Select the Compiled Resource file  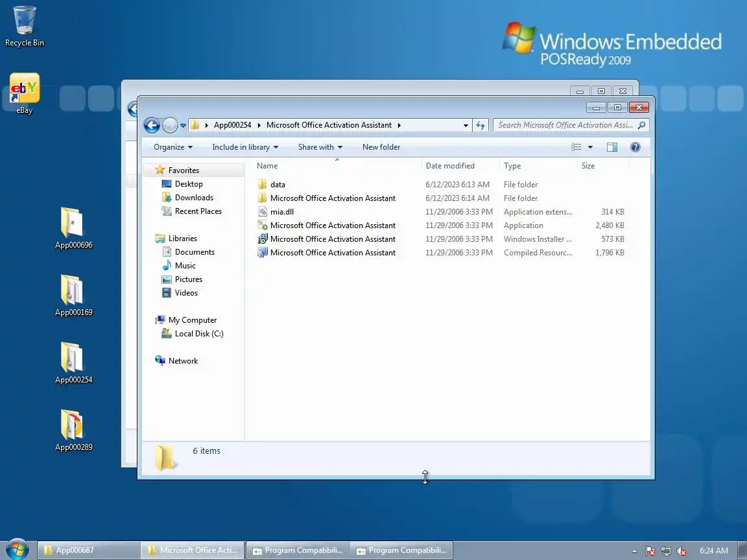pyautogui.click(x=333, y=252)
